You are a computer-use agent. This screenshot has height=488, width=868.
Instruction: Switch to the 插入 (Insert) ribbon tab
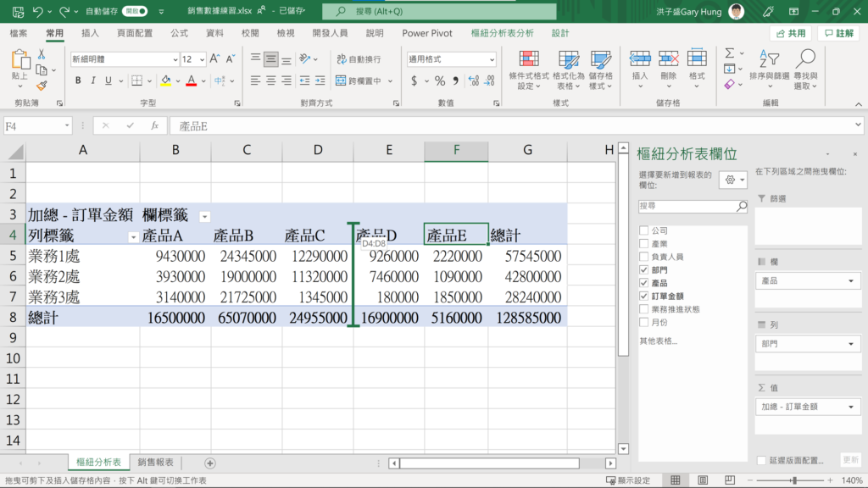click(x=90, y=33)
